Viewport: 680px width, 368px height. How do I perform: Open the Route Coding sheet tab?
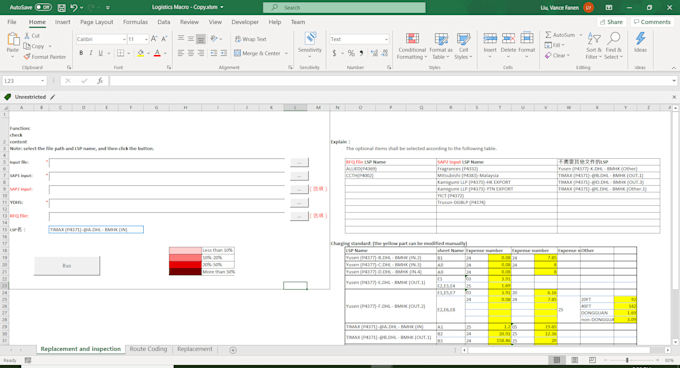point(148,349)
